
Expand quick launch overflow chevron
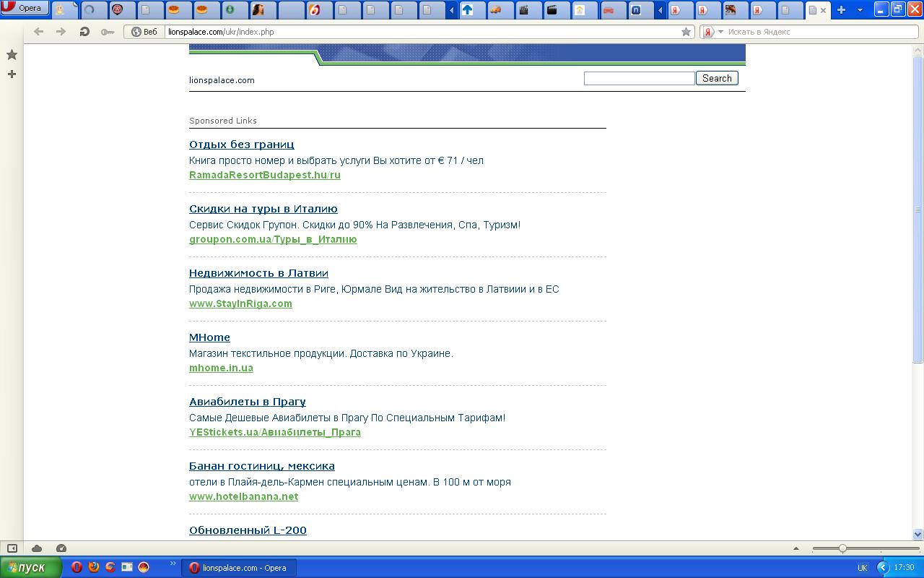point(173,564)
